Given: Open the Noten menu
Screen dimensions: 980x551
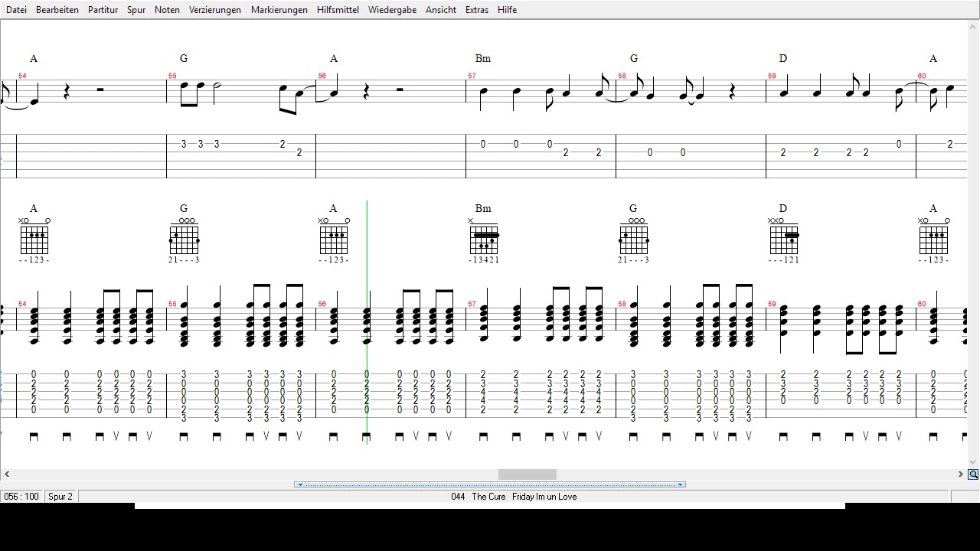Looking at the screenshot, I should click(167, 10).
